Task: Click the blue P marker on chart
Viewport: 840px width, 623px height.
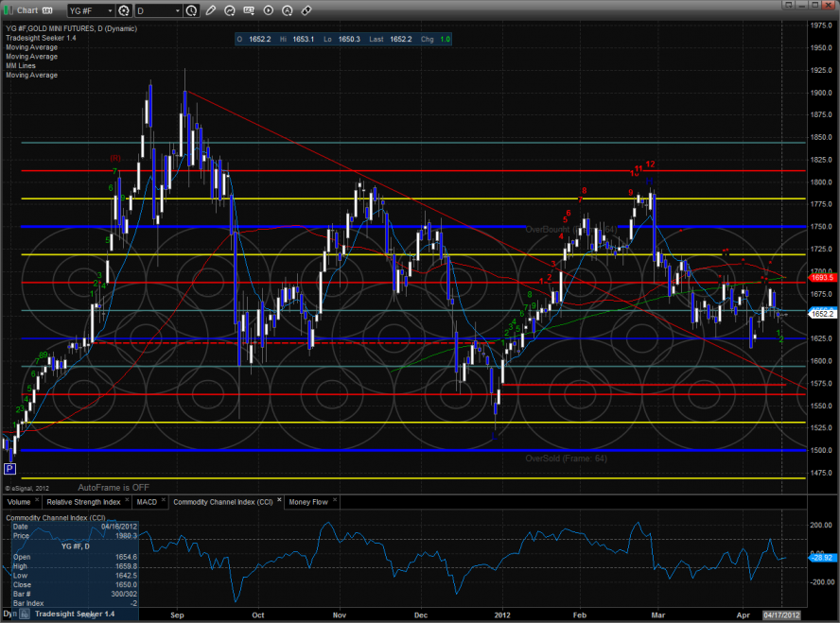Action: point(9,468)
